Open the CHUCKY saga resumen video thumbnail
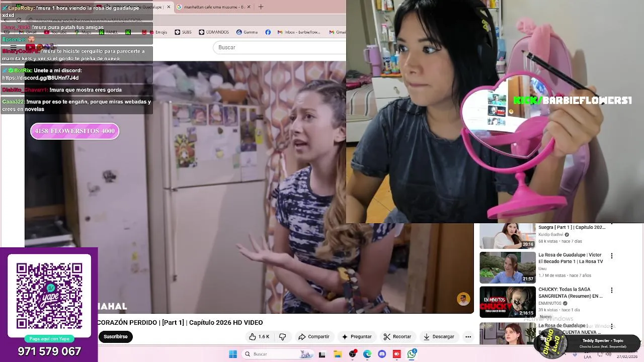This screenshot has height=362, width=644. (507, 302)
